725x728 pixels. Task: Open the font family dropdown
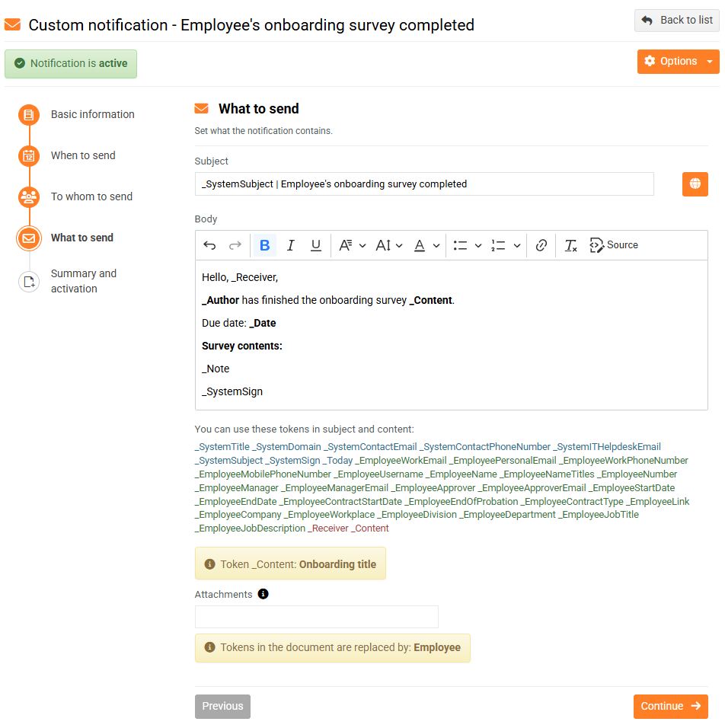pyautogui.click(x=352, y=245)
